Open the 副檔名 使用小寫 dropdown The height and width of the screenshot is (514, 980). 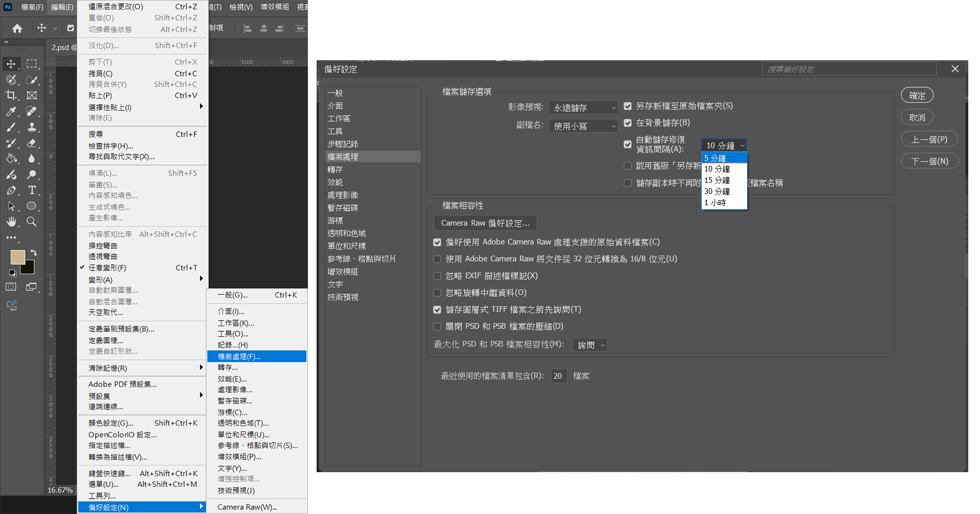[x=584, y=126]
